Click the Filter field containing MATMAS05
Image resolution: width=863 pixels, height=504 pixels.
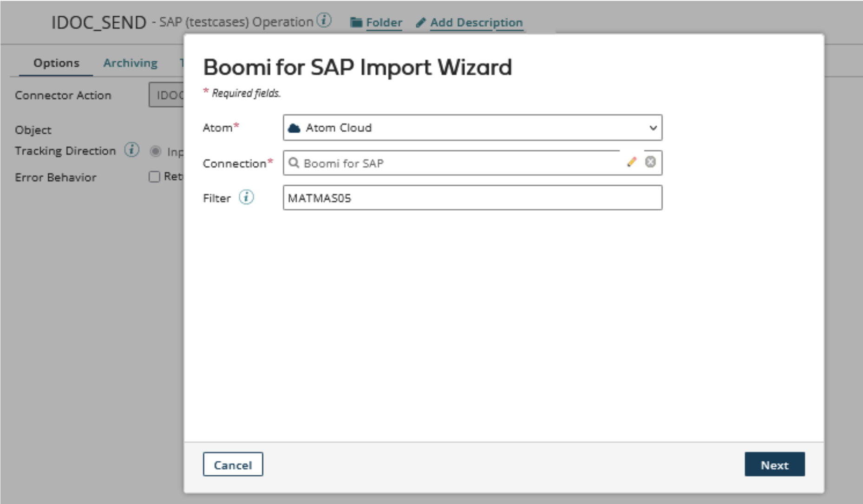point(472,198)
